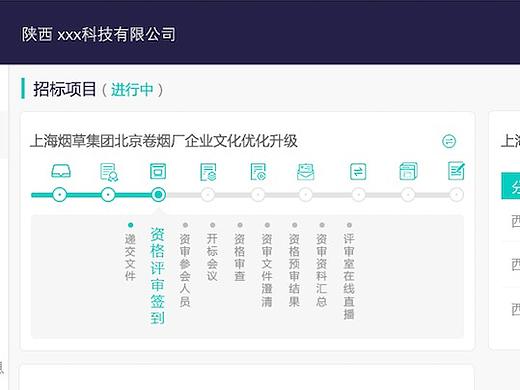Image resolution: width=520 pixels, height=390 pixels.
Task: Click the exchange arrows square icon
Action: point(358,172)
